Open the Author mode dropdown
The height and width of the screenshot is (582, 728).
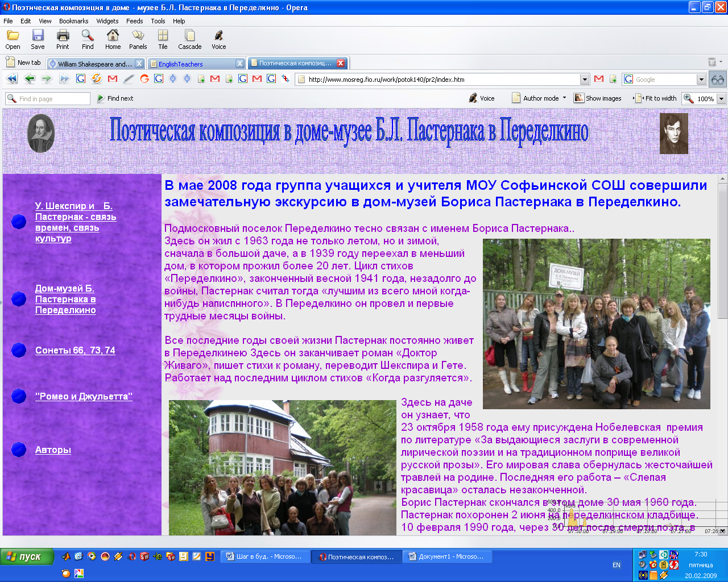click(x=540, y=98)
